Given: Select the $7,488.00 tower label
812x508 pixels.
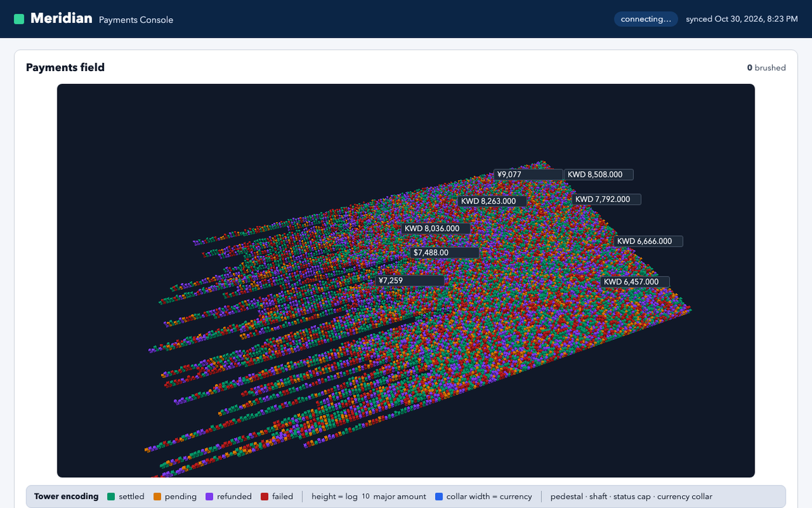Looking at the screenshot, I should pos(445,253).
